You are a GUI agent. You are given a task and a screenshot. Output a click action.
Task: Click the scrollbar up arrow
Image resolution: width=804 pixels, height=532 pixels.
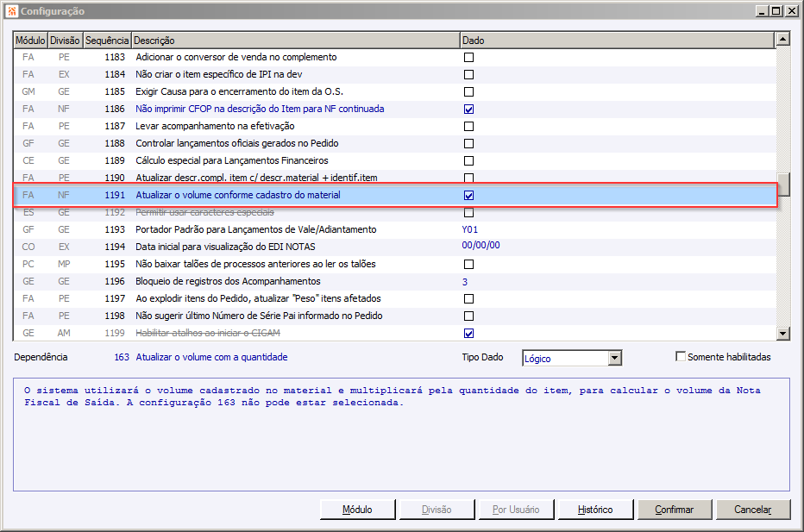point(782,39)
